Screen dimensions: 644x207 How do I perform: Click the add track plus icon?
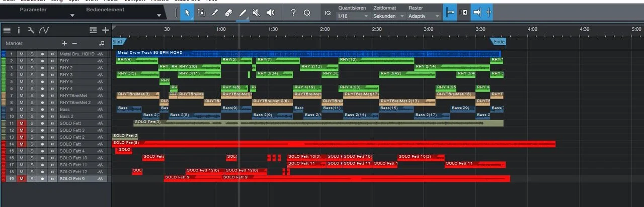tap(105, 30)
